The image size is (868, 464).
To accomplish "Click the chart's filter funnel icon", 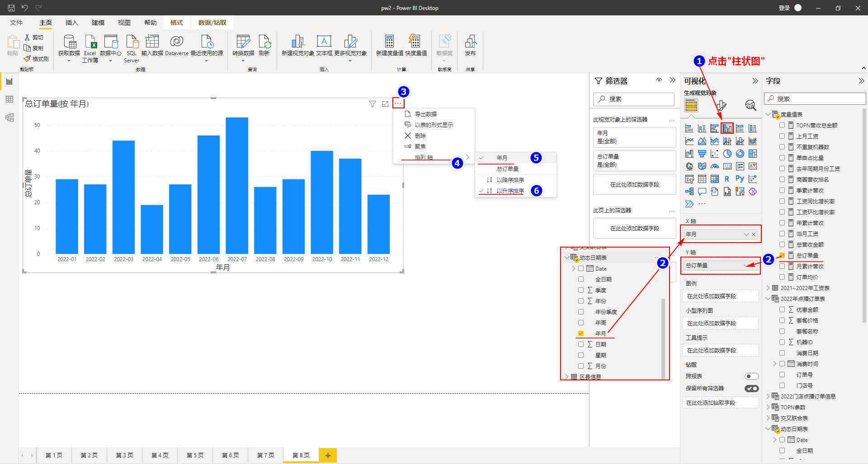I will pyautogui.click(x=372, y=104).
